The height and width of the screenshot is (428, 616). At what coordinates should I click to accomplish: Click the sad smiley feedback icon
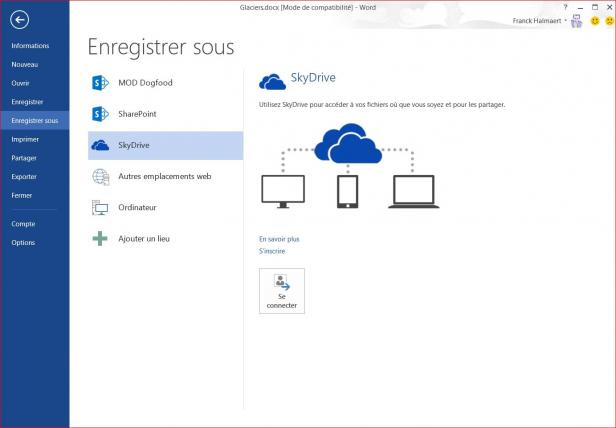coord(609,21)
